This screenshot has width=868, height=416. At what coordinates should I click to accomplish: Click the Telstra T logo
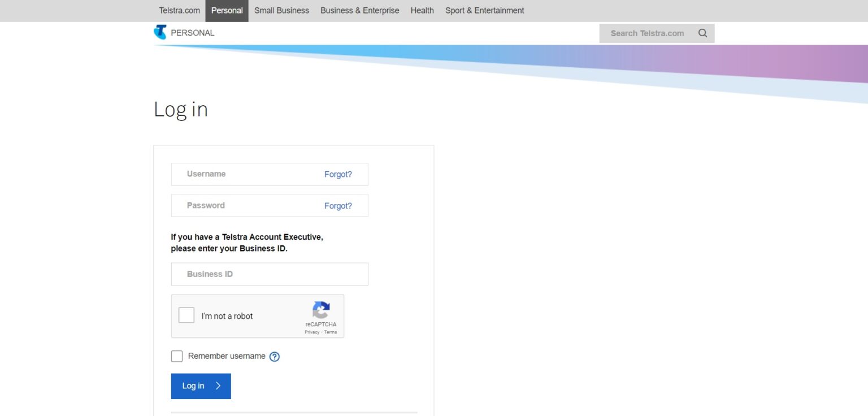pyautogui.click(x=160, y=32)
